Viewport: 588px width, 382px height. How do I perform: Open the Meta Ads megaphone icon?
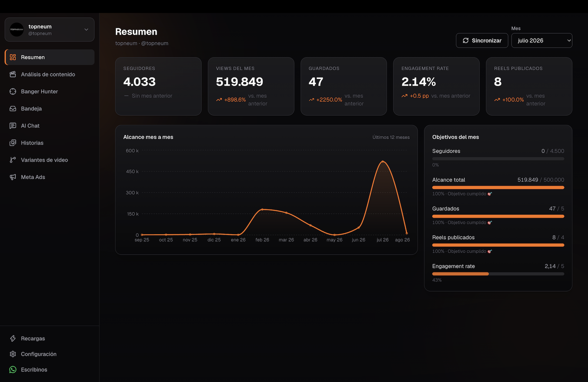[13, 177]
